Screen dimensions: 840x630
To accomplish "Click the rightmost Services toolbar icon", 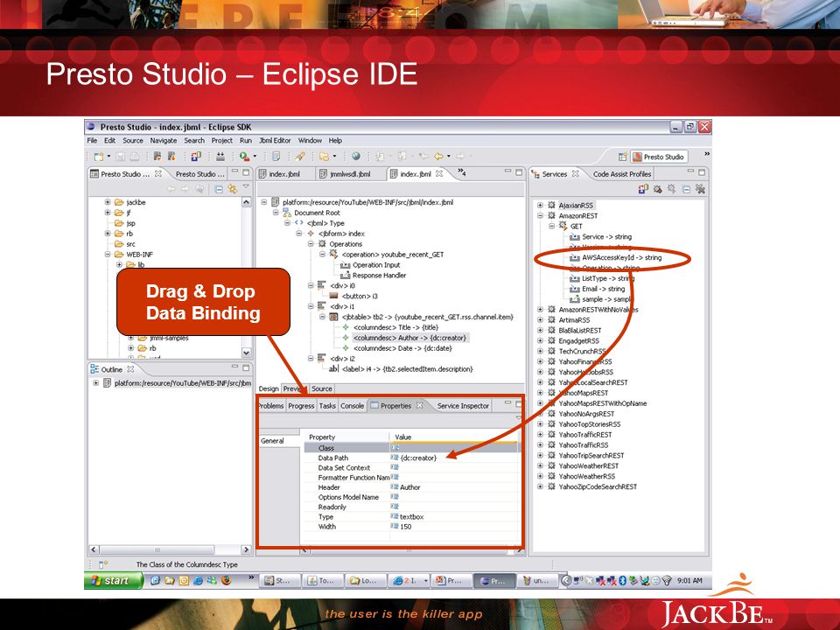I will 700,189.
